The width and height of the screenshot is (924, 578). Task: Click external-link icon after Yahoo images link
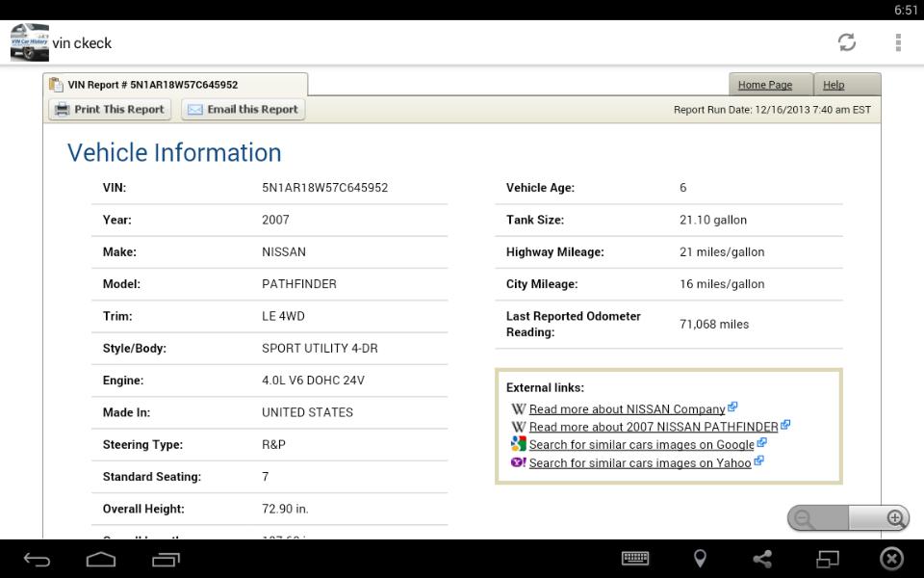click(759, 460)
